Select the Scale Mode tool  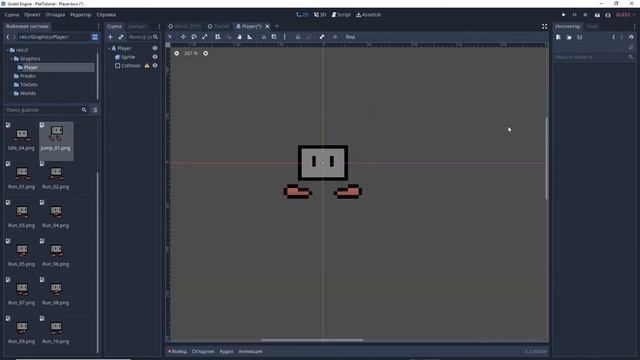pyautogui.click(x=204, y=37)
